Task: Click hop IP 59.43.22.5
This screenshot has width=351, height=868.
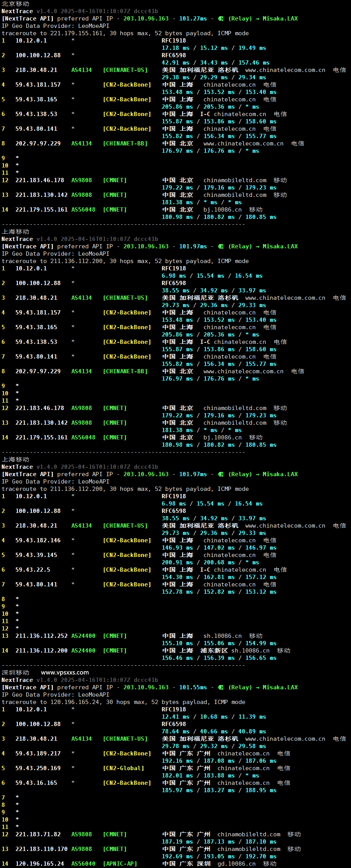Action: [33, 570]
